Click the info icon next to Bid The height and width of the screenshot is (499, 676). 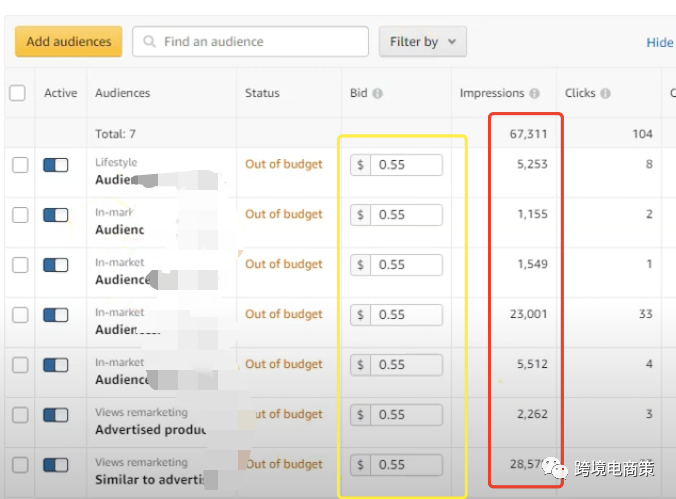click(x=378, y=94)
